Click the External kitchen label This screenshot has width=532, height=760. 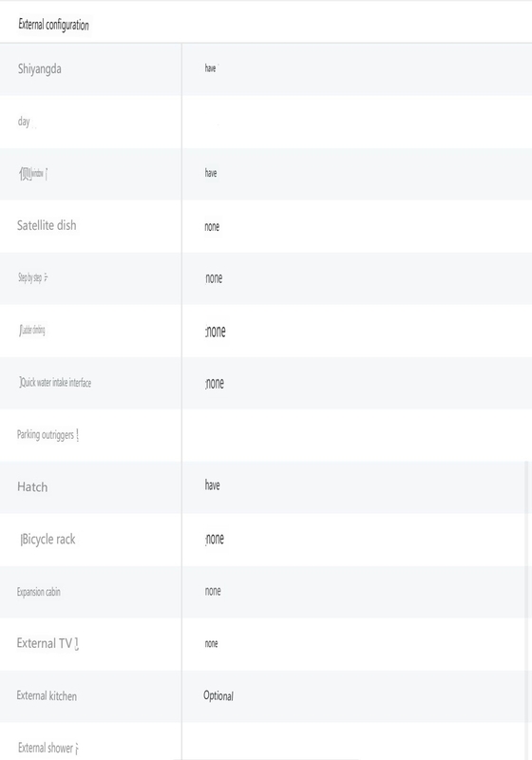[x=47, y=696]
